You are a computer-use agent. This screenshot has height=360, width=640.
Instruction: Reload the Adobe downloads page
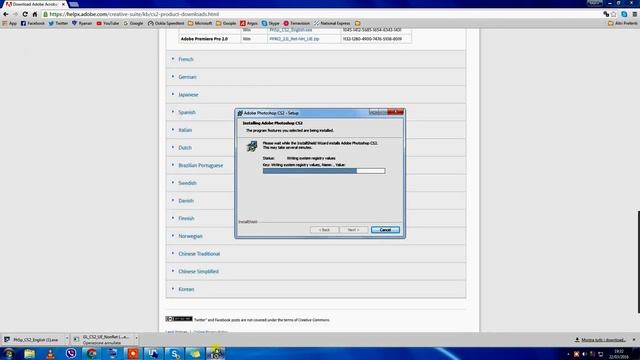[25, 14]
